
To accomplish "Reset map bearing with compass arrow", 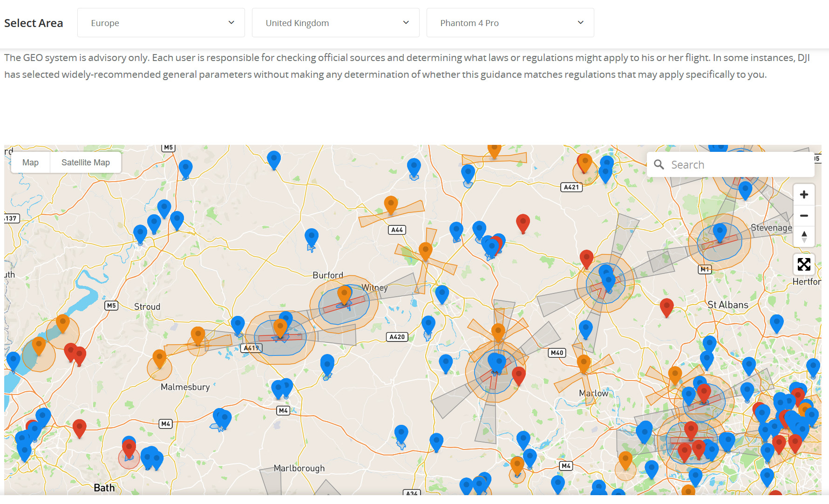I will coord(804,237).
